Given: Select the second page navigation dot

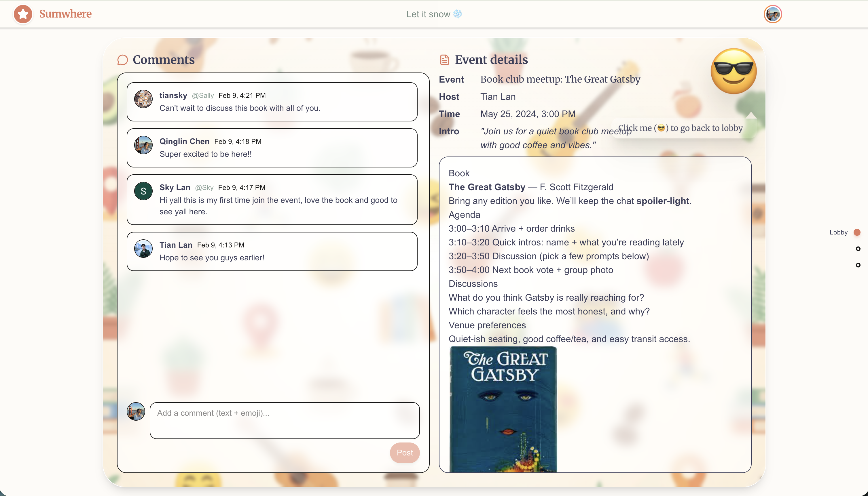Looking at the screenshot, I should click(x=858, y=249).
